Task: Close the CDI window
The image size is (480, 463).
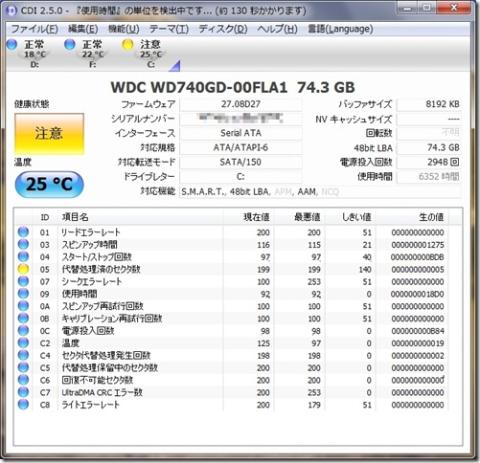Action: tap(454, 7)
